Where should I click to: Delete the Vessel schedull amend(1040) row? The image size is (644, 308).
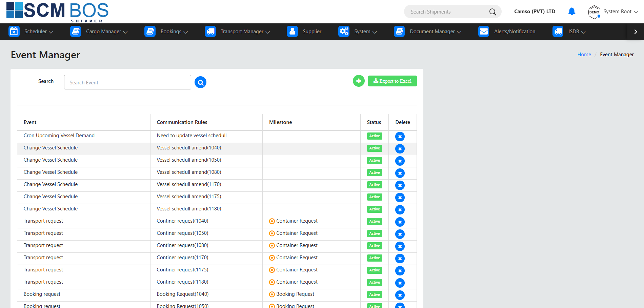(400, 149)
